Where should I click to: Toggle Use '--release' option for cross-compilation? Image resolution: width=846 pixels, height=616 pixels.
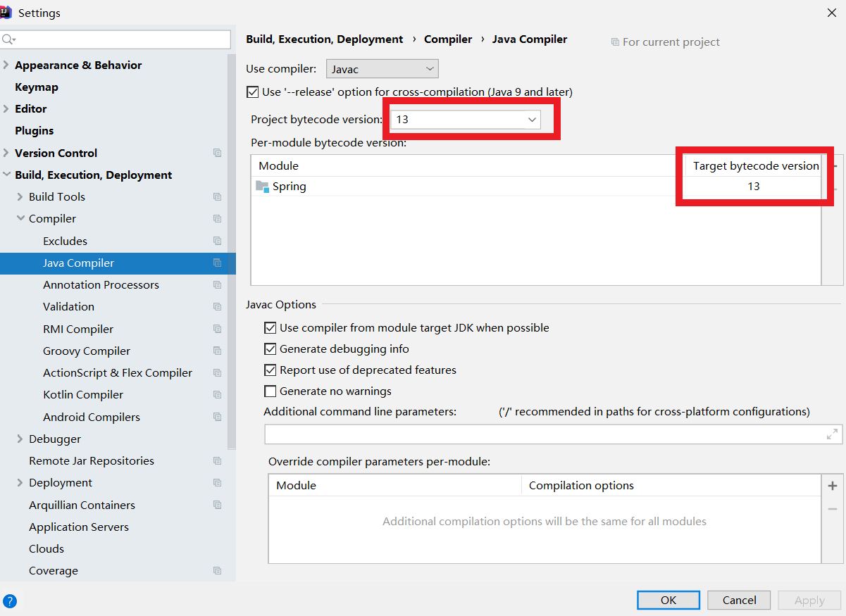tap(252, 92)
